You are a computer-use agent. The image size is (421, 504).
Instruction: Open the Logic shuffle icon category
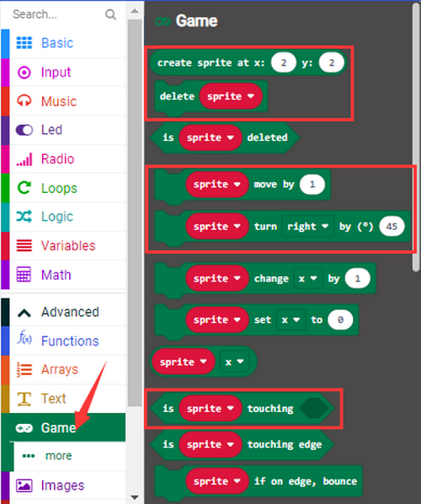tap(24, 217)
